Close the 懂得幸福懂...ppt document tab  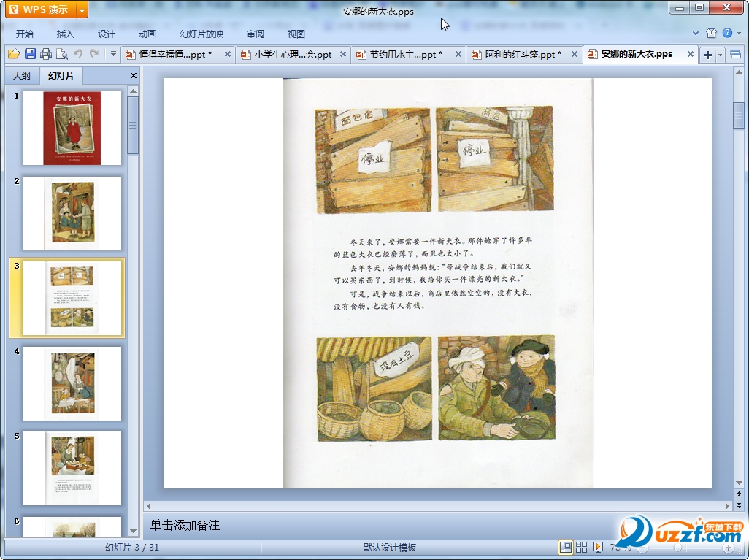pos(228,55)
